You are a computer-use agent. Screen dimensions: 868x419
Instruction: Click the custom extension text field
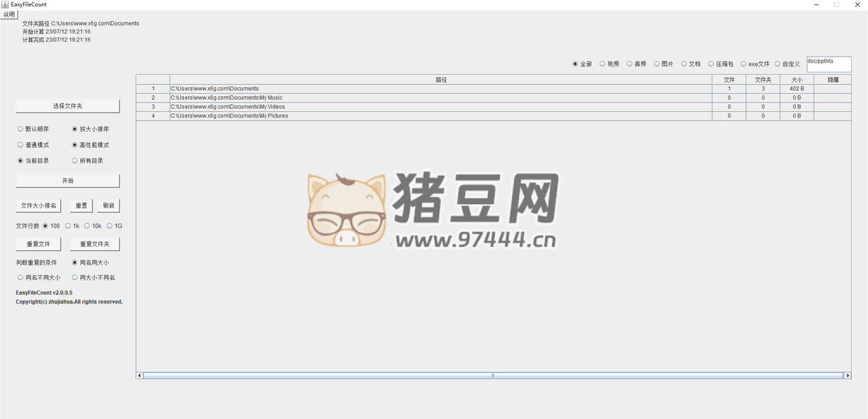[x=829, y=64]
